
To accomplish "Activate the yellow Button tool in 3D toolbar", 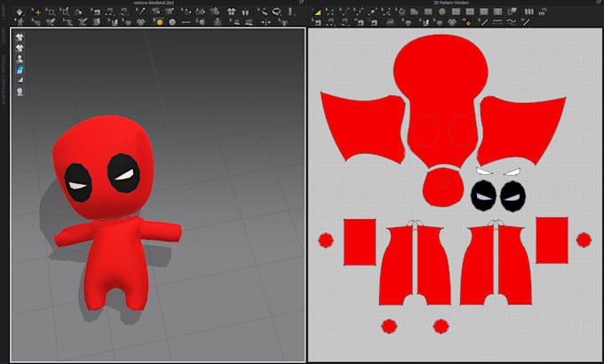I will point(159,22).
